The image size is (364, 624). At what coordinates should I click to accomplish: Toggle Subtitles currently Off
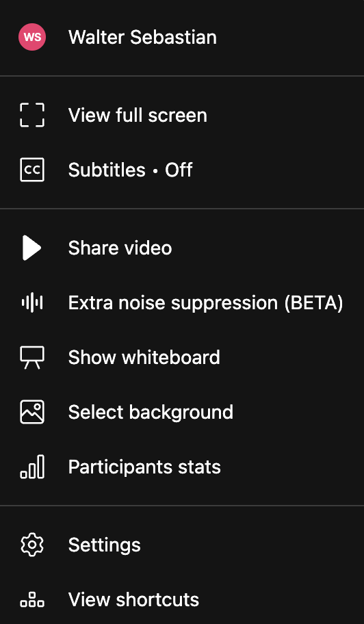(x=182, y=170)
